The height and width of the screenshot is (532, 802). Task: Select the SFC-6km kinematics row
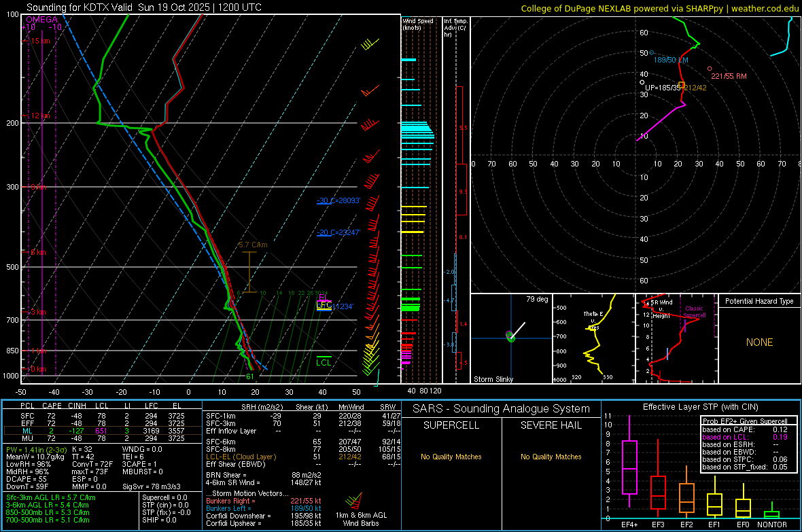point(303,442)
